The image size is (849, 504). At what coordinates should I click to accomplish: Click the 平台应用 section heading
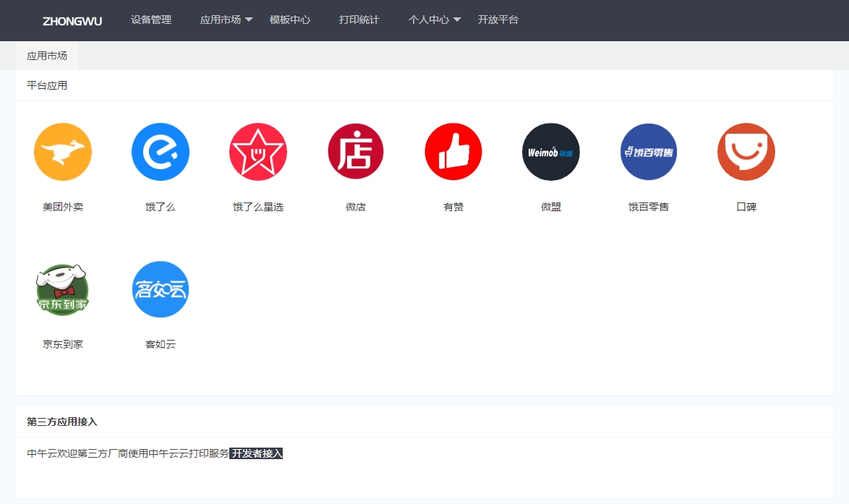pos(47,85)
